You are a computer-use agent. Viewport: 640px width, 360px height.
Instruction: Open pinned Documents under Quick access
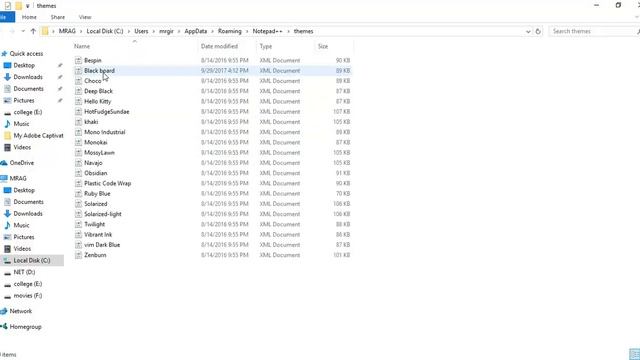[28, 89]
